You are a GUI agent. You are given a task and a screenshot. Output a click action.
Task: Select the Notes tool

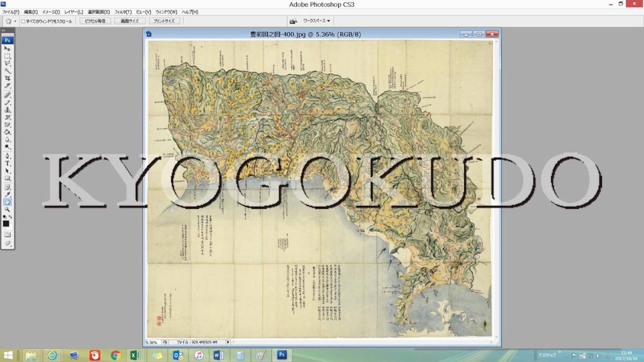pyautogui.click(x=8, y=187)
